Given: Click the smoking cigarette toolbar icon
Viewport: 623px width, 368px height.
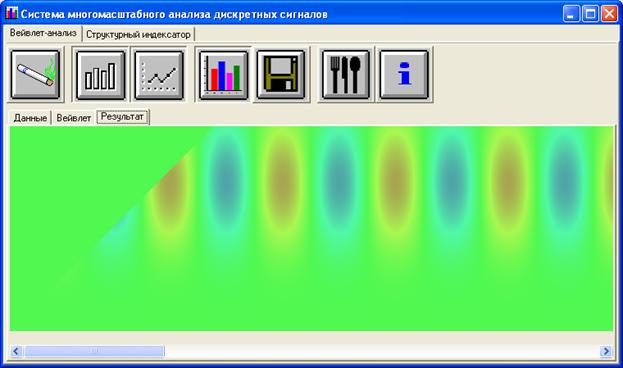Looking at the screenshot, I should point(35,74).
